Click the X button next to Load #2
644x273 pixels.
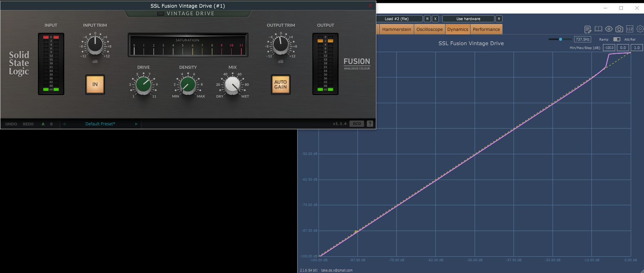[435, 19]
